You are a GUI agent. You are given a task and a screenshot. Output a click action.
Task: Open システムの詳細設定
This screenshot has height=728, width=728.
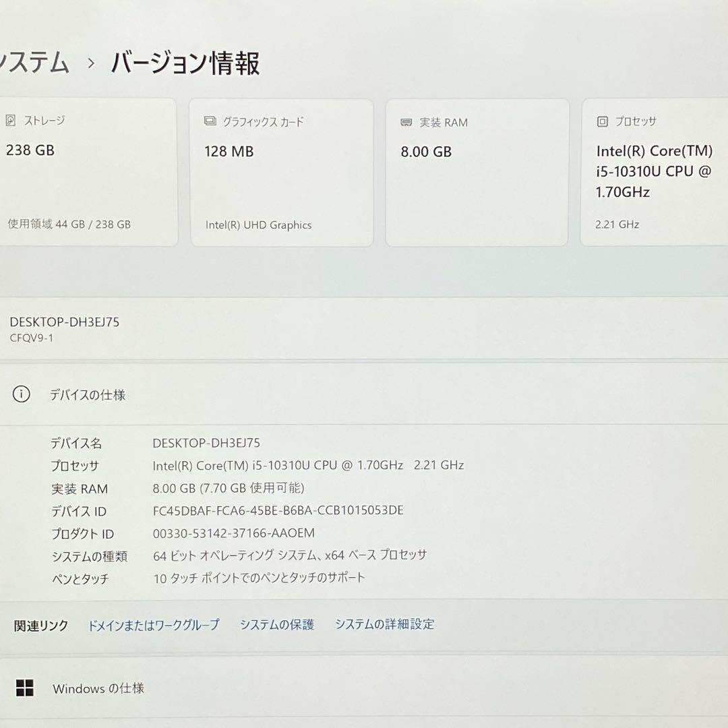tap(383, 624)
